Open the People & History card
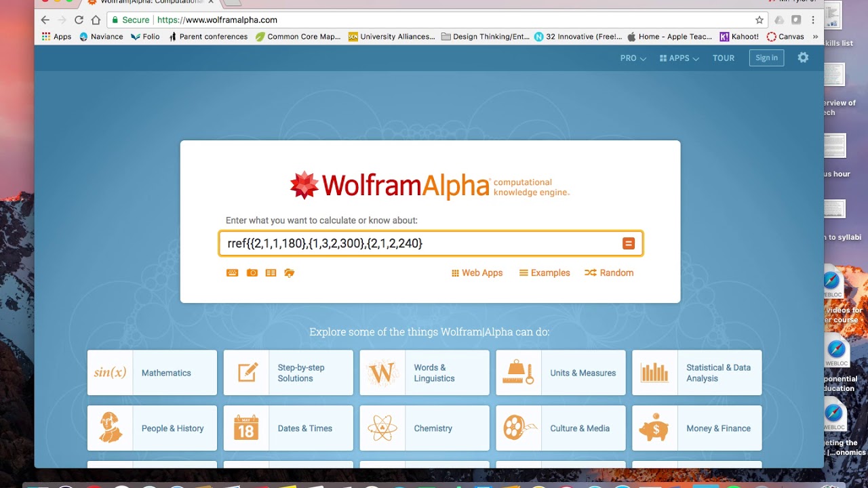Image resolution: width=868 pixels, height=488 pixels. (x=152, y=428)
